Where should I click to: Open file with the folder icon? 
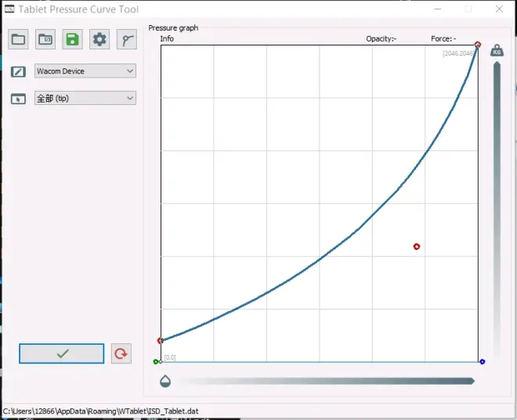tap(18, 40)
